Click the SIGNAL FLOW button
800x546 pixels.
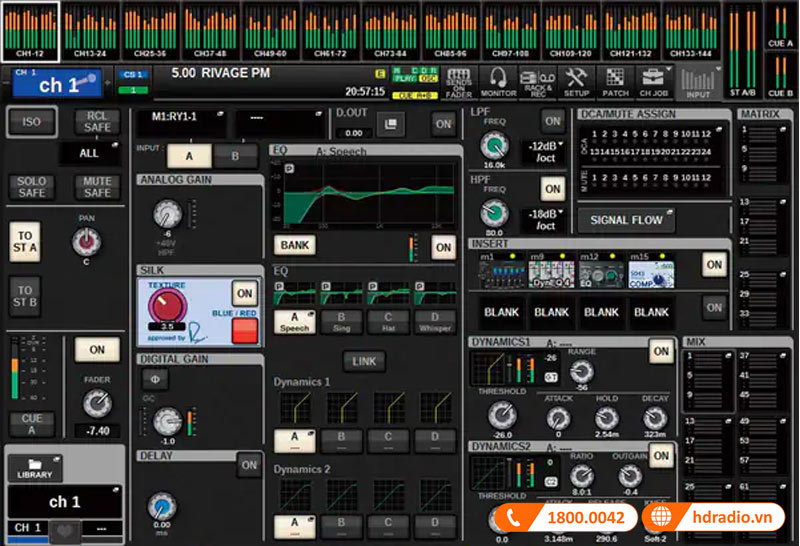pyautogui.click(x=627, y=220)
